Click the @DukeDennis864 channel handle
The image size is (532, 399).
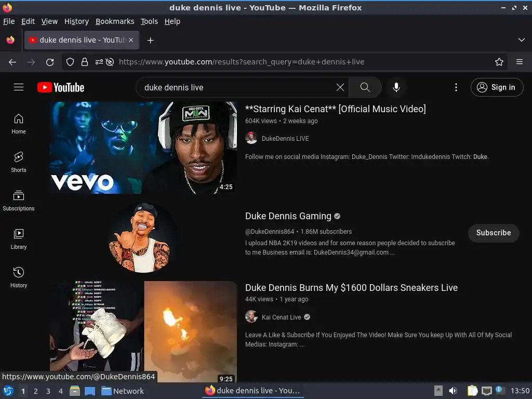click(x=270, y=232)
